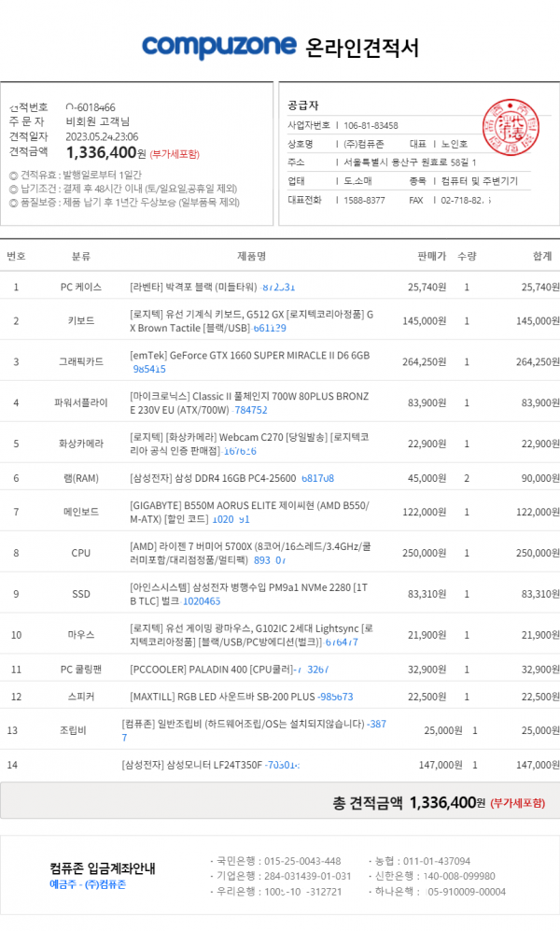Click the 라이젠 7 버미어 5700X product name
The height and width of the screenshot is (931, 560).
tap(250, 553)
